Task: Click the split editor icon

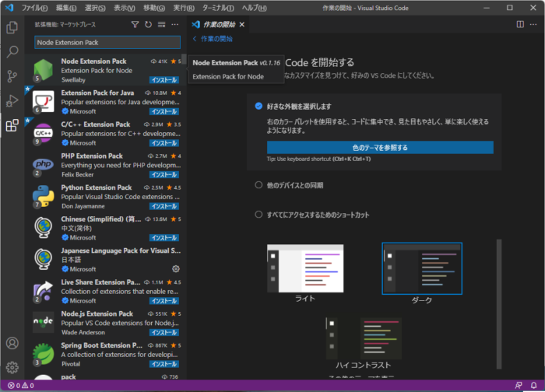Action: click(x=520, y=25)
